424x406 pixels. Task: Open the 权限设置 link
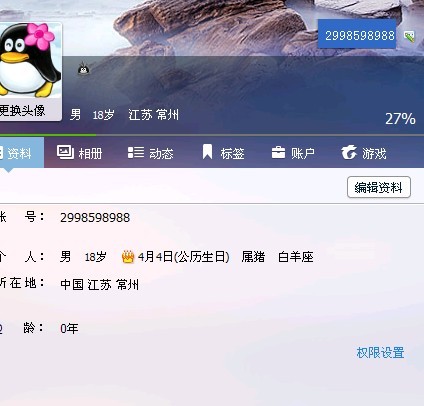pyautogui.click(x=380, y=352)
